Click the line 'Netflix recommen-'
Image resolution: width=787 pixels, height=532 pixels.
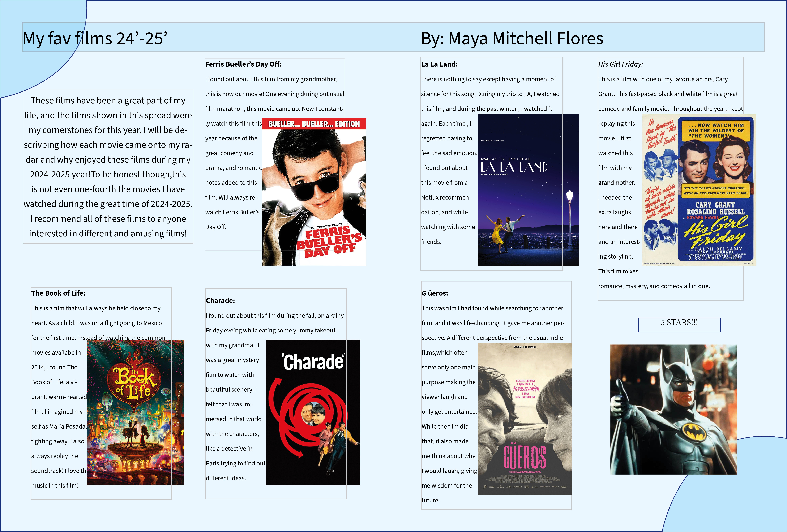[x=446, y=197]
